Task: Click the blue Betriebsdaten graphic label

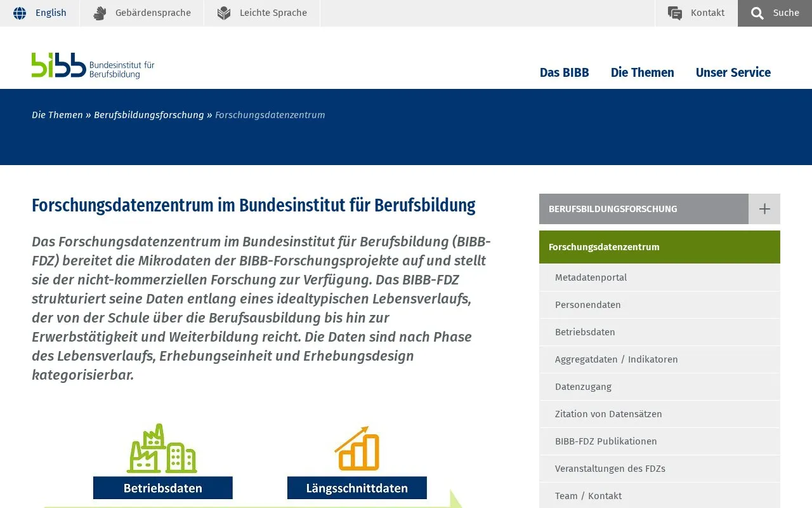Action: (x=163, y=488)
